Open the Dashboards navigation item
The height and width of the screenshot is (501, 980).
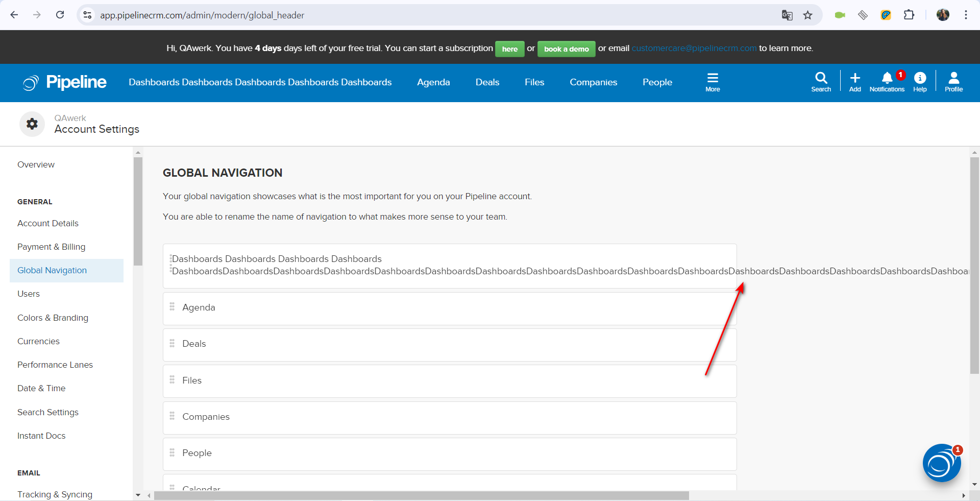(260, 82)
